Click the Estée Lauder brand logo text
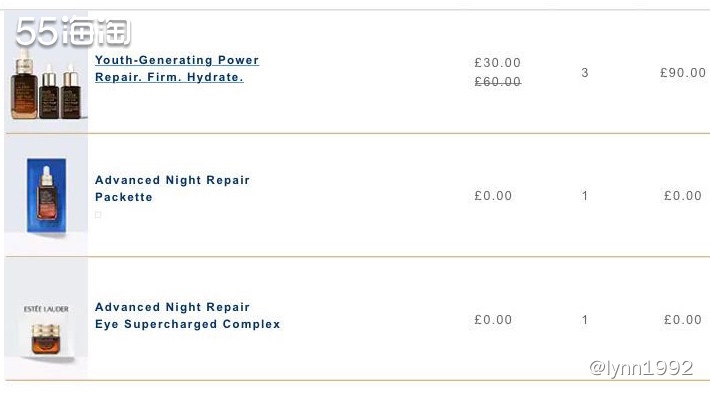The width and height of the screenshot is (710, 399). (46, 309)
